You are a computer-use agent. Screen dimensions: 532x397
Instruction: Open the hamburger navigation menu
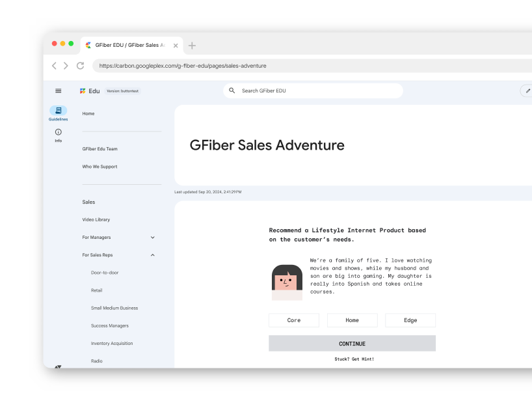pos(59,90)
